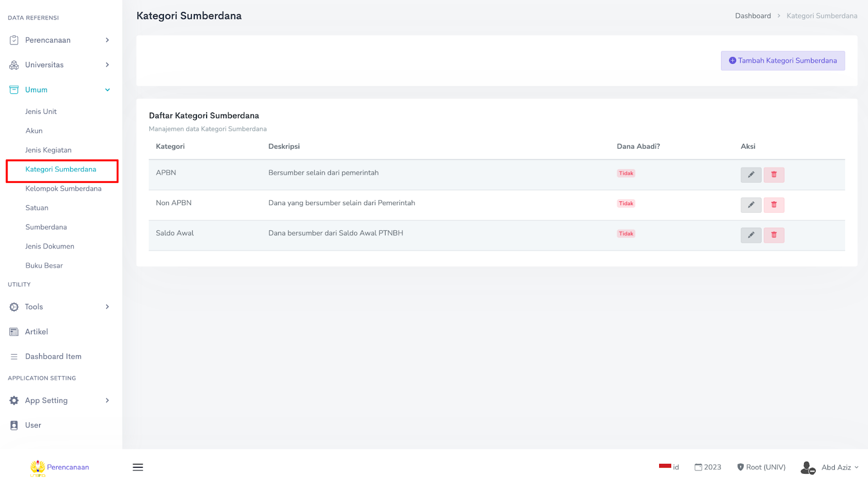Click the Indonesian flag language icon

coord(665,466)
